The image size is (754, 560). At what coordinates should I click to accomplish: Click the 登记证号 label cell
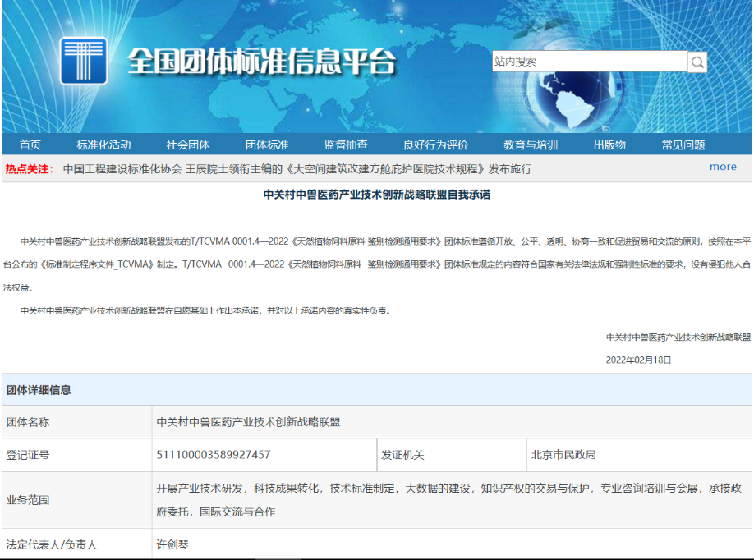pyautogui.click(x=76, y=455)
